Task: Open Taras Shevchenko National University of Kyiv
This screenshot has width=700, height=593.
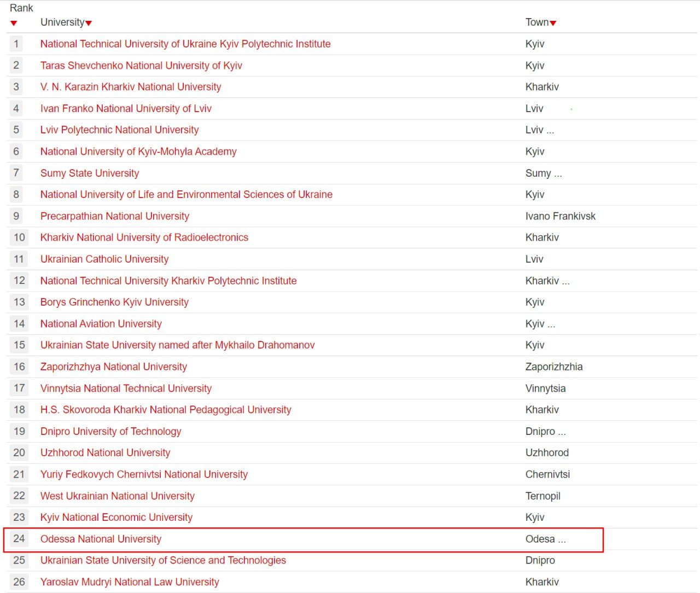Action: coord(141,65)
